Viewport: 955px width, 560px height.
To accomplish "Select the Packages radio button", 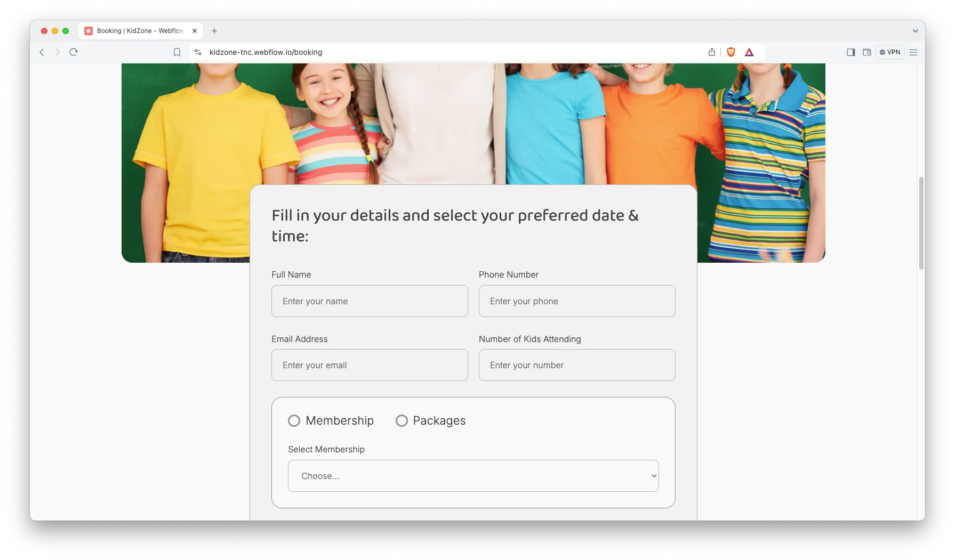I will [x=402, y=421].
